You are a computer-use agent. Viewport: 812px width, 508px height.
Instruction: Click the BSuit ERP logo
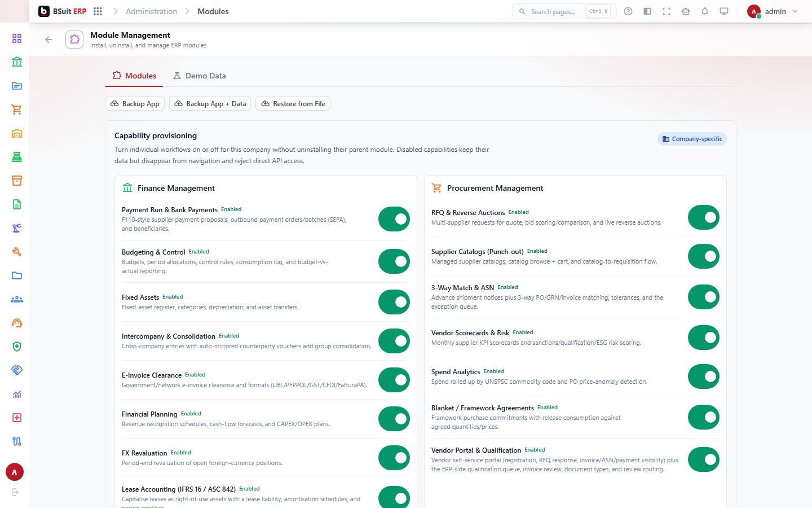pyautogui.click(x=62, y=11)
